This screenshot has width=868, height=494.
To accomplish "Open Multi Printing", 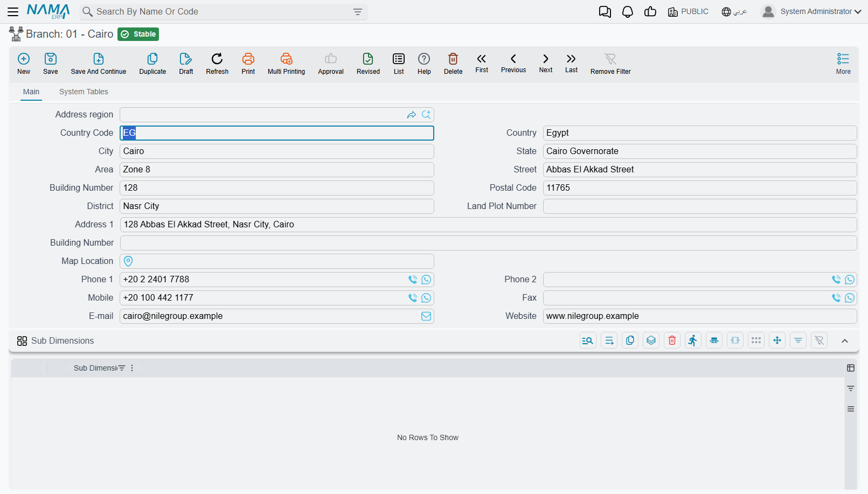I will [x=286, y=64].
